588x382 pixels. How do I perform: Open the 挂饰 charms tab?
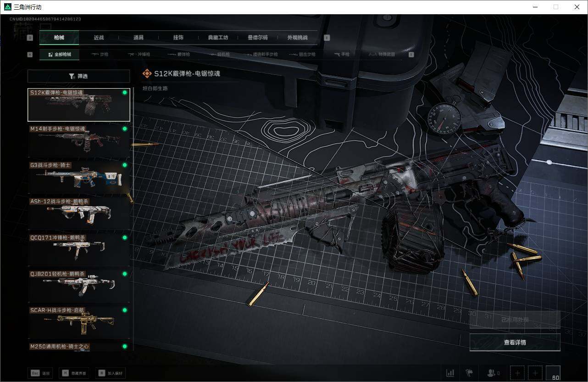point(178,38)
